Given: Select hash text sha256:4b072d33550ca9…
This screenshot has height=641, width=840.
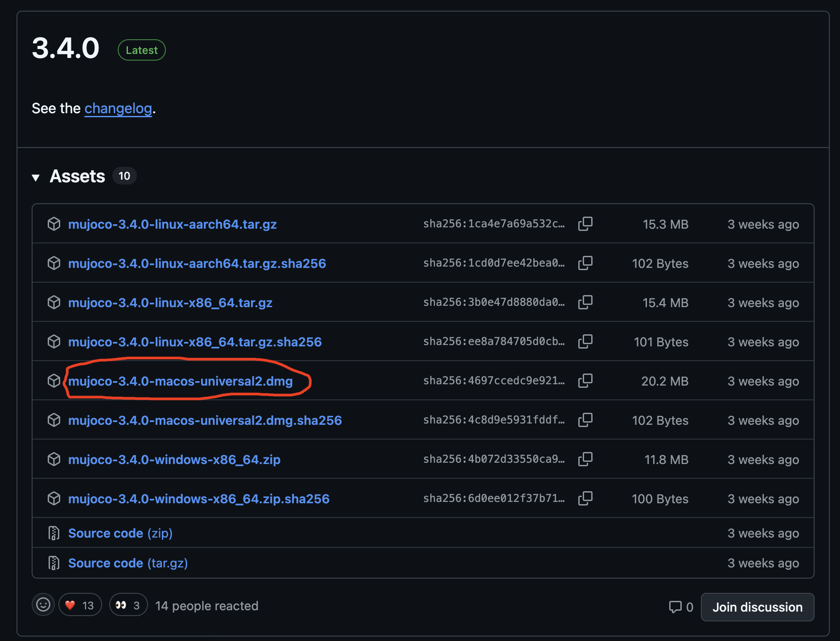Looking at the screenshot, I should pyautogui.click(x=494, y=459).
